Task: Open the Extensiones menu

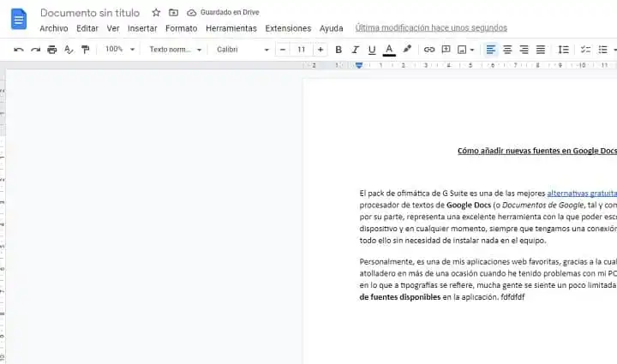Action: point(288,28)
